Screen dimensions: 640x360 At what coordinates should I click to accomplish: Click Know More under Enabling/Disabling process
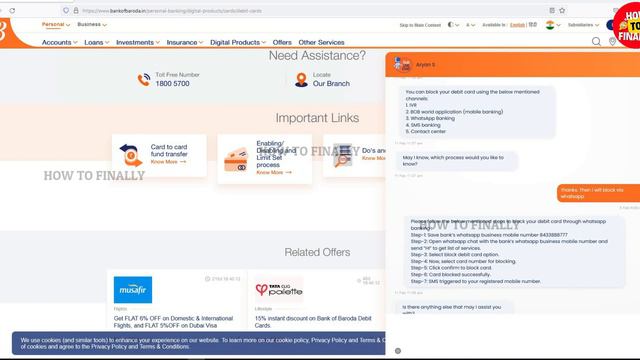[274, 173]
